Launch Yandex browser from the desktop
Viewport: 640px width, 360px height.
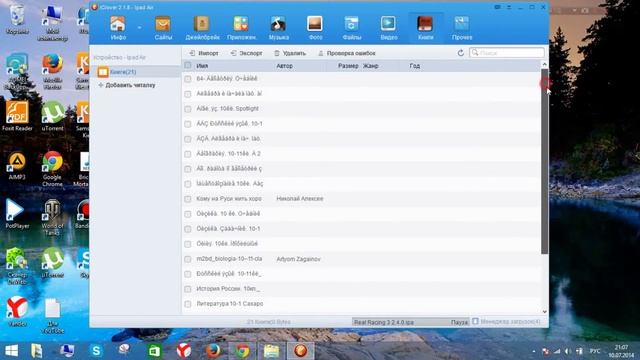17,311
